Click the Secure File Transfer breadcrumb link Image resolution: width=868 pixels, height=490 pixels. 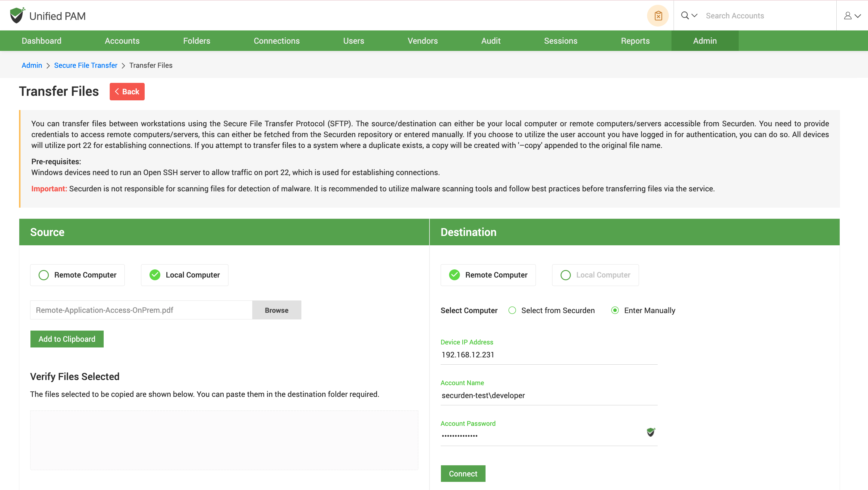86,65
